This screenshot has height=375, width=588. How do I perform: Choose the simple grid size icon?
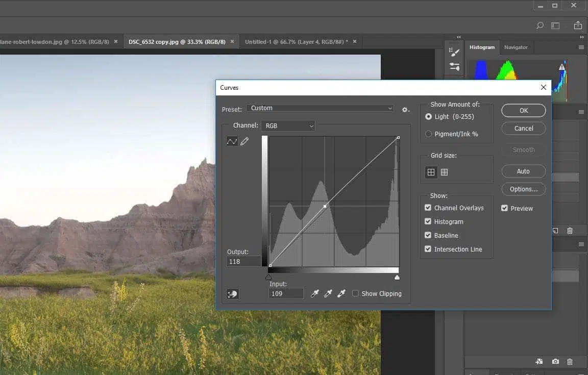pos(431,172)
